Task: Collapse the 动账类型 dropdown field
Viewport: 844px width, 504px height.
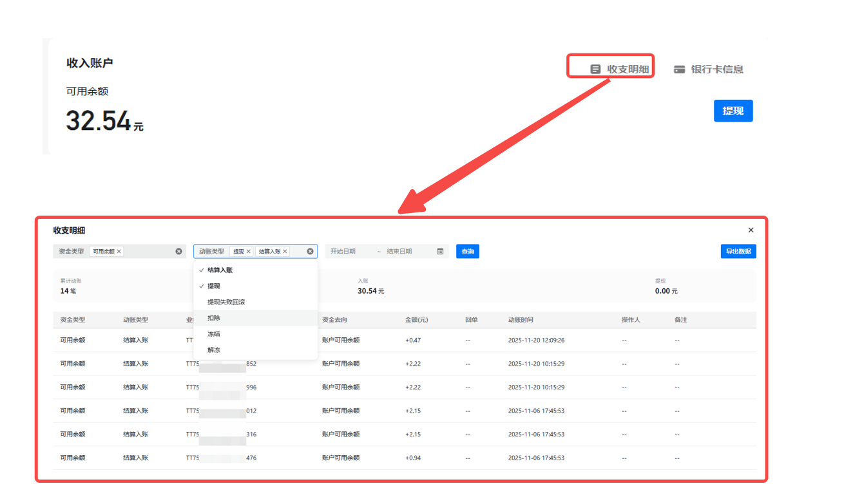Action: click(296, 252)
